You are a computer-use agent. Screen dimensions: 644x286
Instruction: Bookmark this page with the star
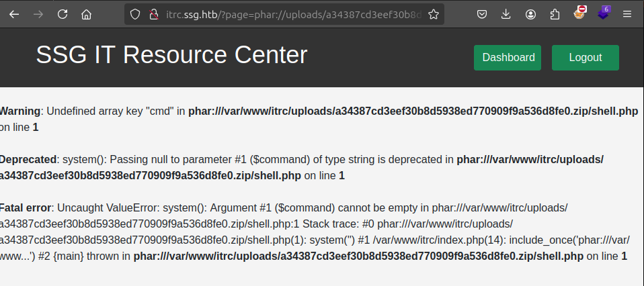(434, 14)
